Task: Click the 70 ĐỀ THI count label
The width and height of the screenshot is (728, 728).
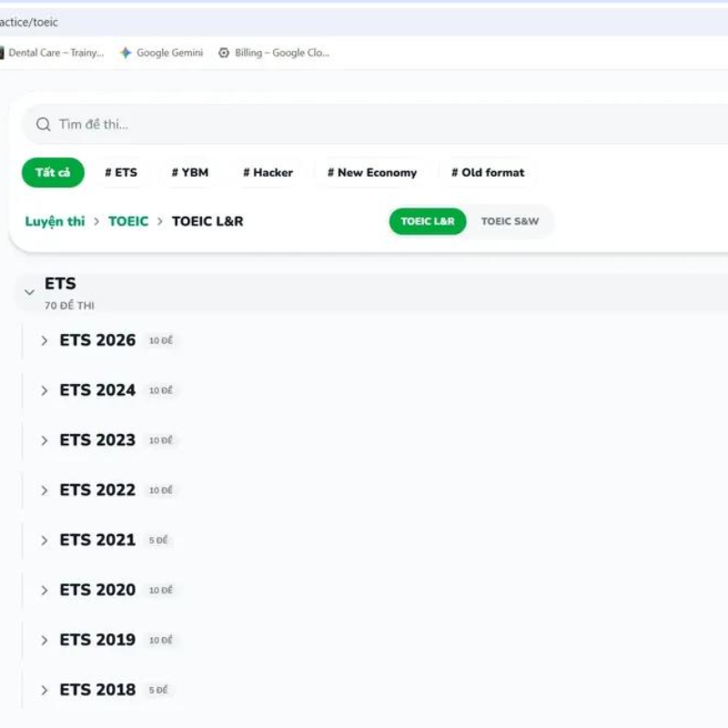Action: (x=70, y=306)
